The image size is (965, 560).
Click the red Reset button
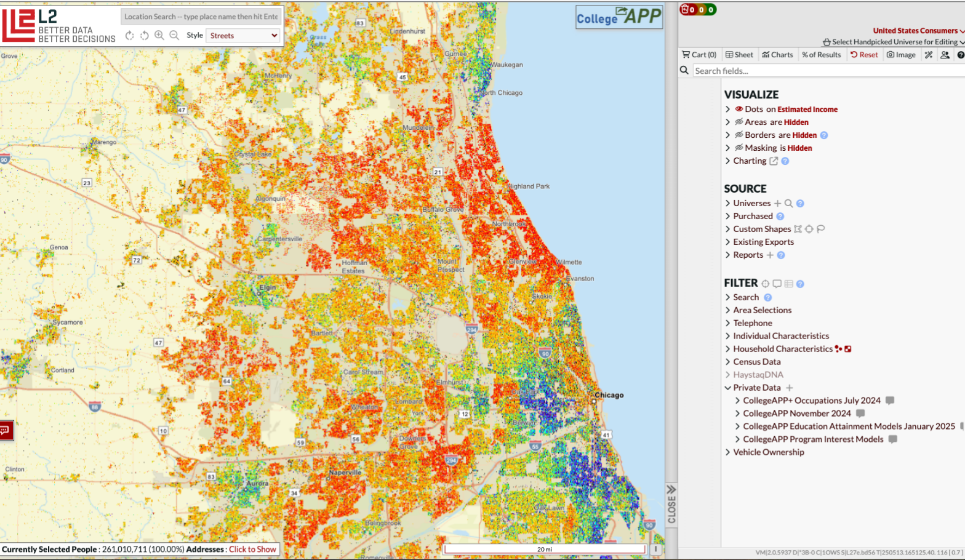864,55
